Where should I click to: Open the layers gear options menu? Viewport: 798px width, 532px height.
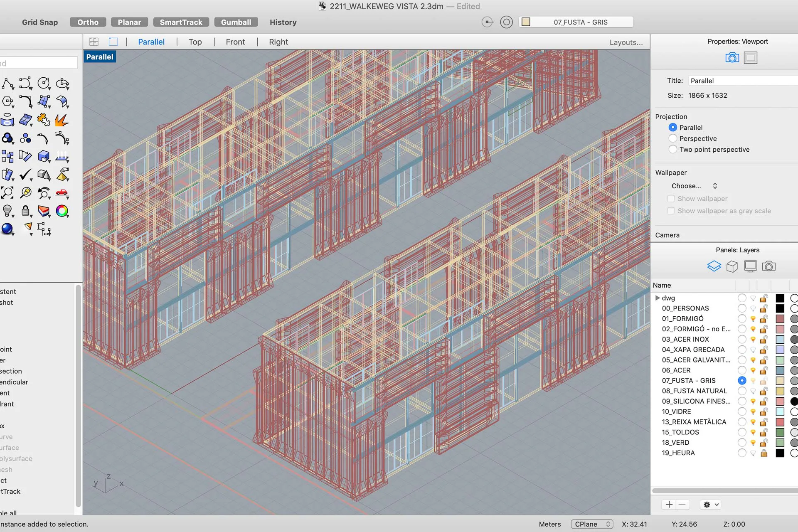click(x=711, y=505)
